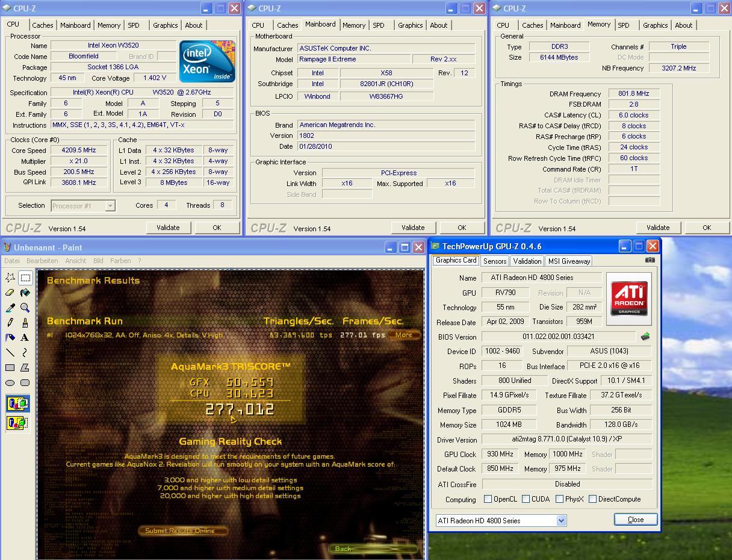Screen dimensions: 732x560
Task: Choose the Brush tool in Paint
Action: pos(25,323)
